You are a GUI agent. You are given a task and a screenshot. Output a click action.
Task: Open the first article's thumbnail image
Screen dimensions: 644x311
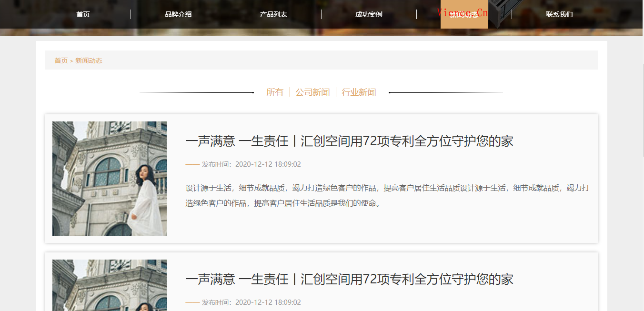pyautogui.click(x=110, y=179)
